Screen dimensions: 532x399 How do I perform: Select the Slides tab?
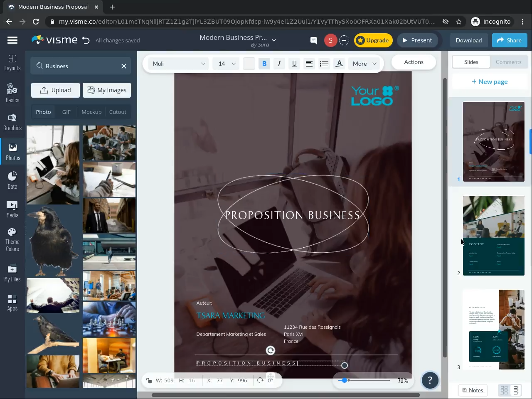click(471, 62)
